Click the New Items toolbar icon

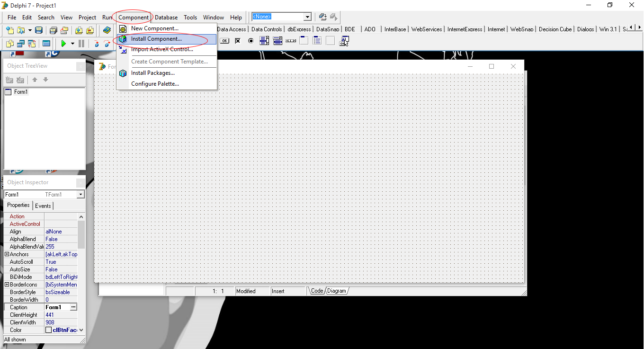pos(9,30)
